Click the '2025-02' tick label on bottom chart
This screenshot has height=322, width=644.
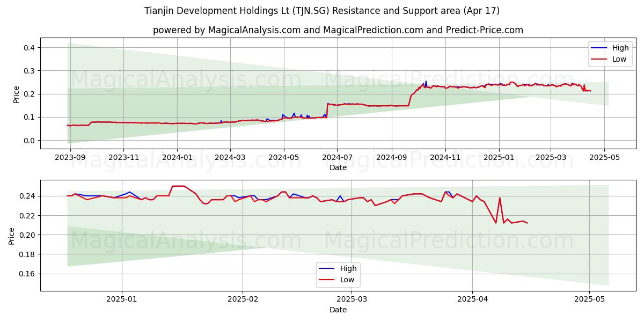coord(243,300)
